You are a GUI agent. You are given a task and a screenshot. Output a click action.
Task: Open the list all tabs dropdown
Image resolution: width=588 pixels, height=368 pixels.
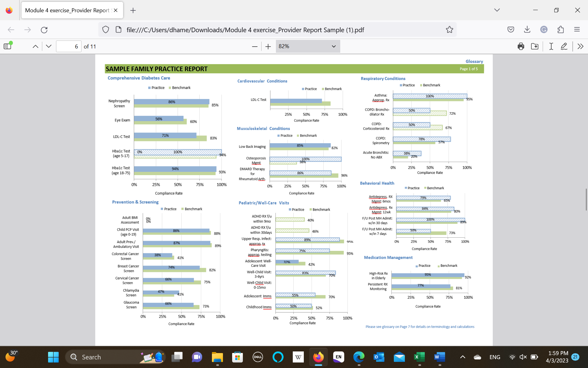496,10
